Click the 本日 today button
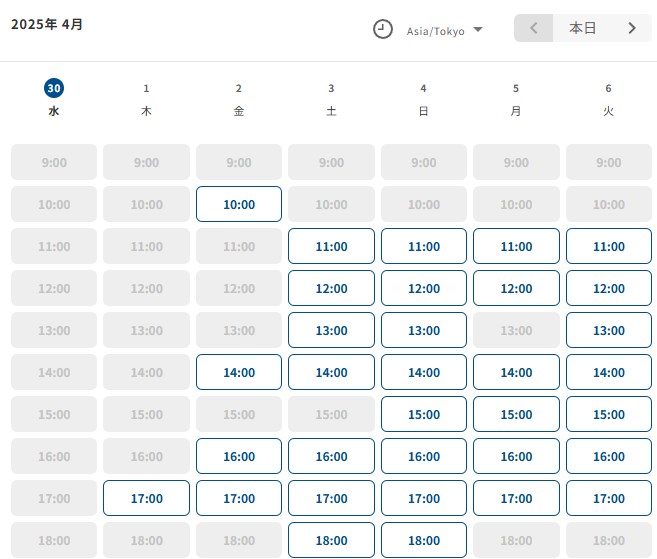The width and height of the screenshot is (657, 559). pyautogui.click(x=583, y=28)
